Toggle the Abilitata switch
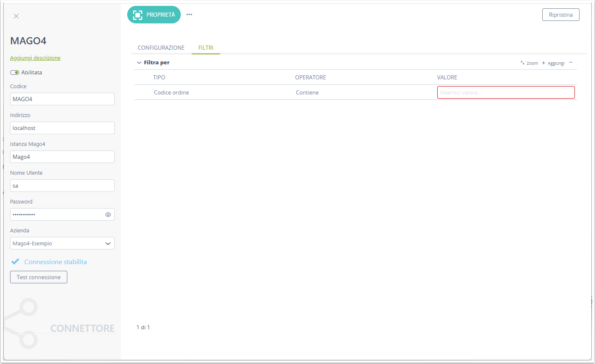Viewport: 595px width, 364px height. click(15, 73)
